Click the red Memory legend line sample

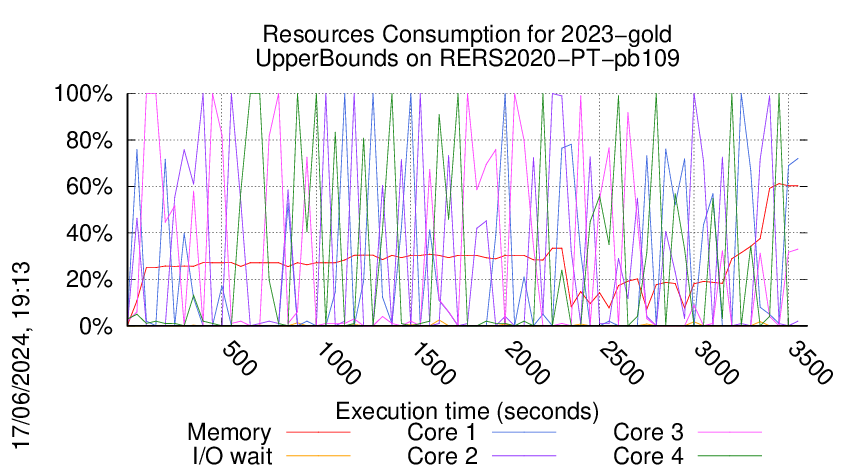point(318,433)
